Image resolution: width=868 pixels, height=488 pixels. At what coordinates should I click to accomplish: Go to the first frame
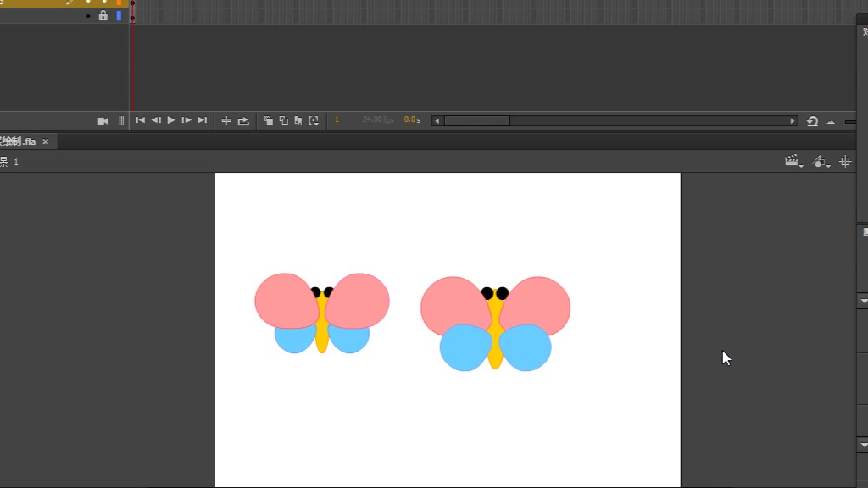pyautogui.click(x=141, y=120)
